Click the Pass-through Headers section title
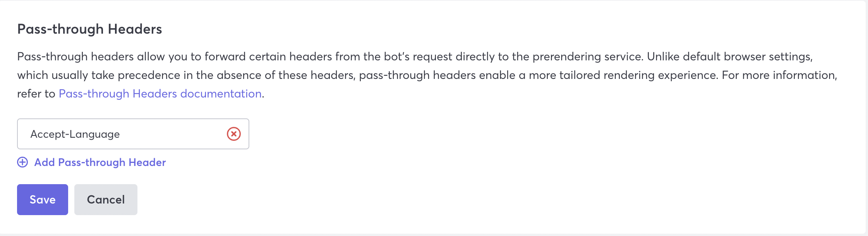 (x=89, y=29)
